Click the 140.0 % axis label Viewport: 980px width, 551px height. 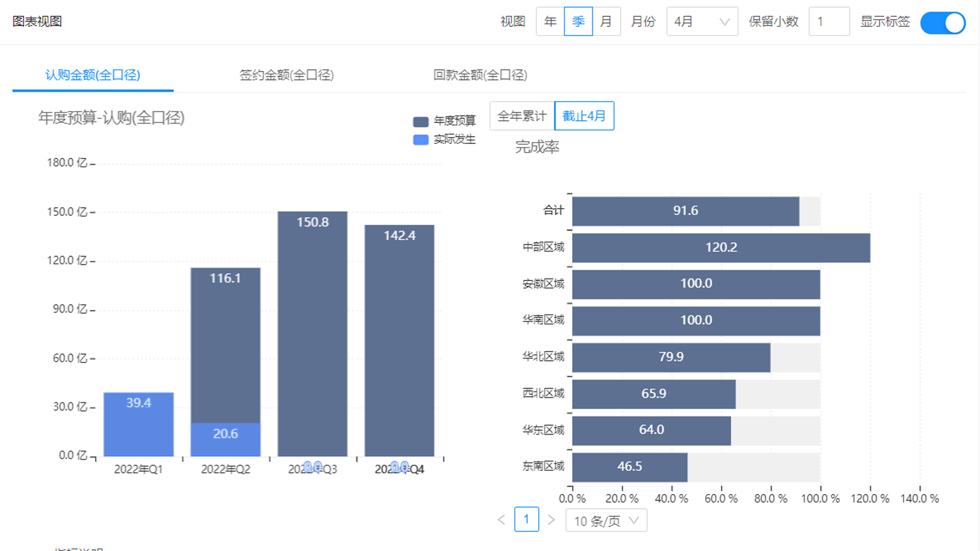click(919, 499)
